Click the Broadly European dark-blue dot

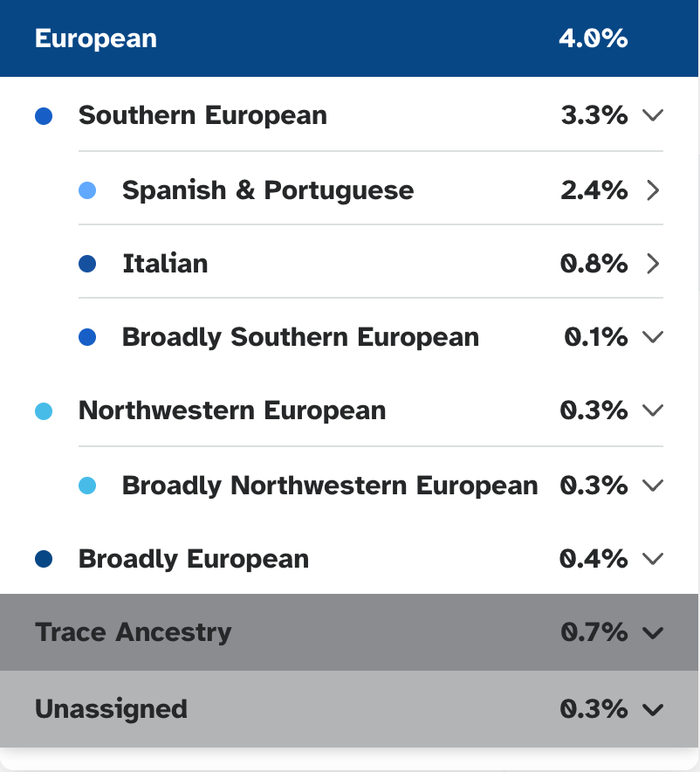click(44, 559)
